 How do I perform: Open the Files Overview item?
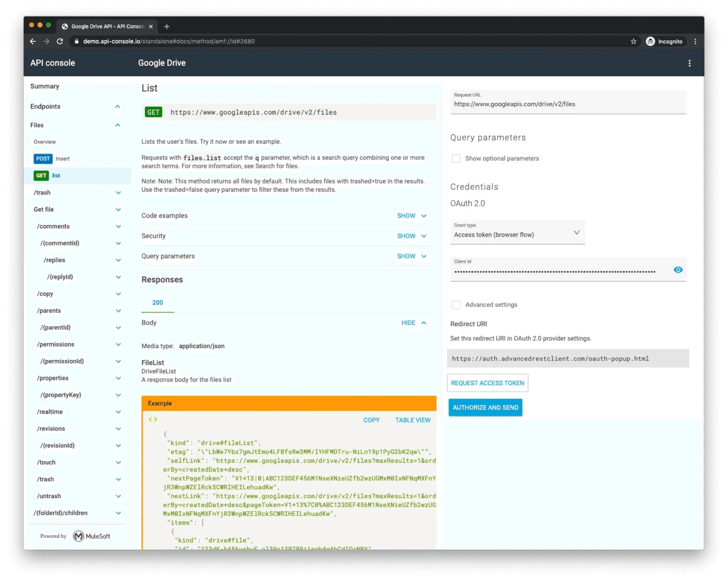(45, 142)
